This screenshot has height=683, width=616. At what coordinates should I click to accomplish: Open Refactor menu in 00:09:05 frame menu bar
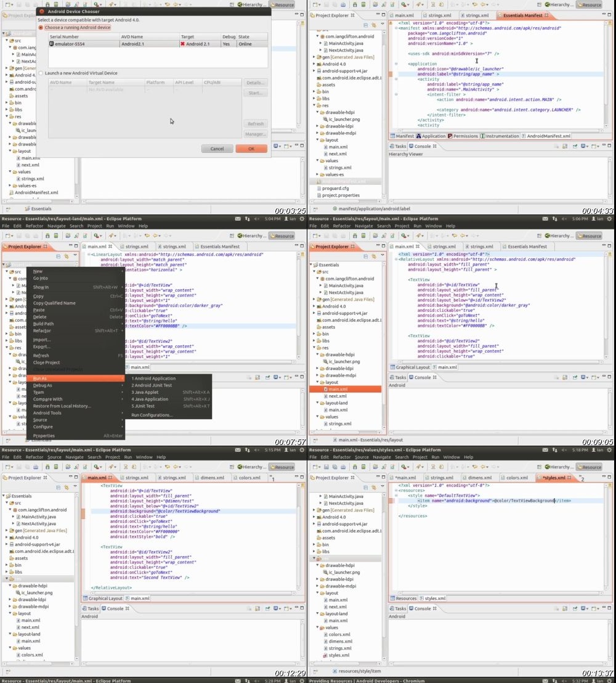pyautogui.click(x=341, y=226)
